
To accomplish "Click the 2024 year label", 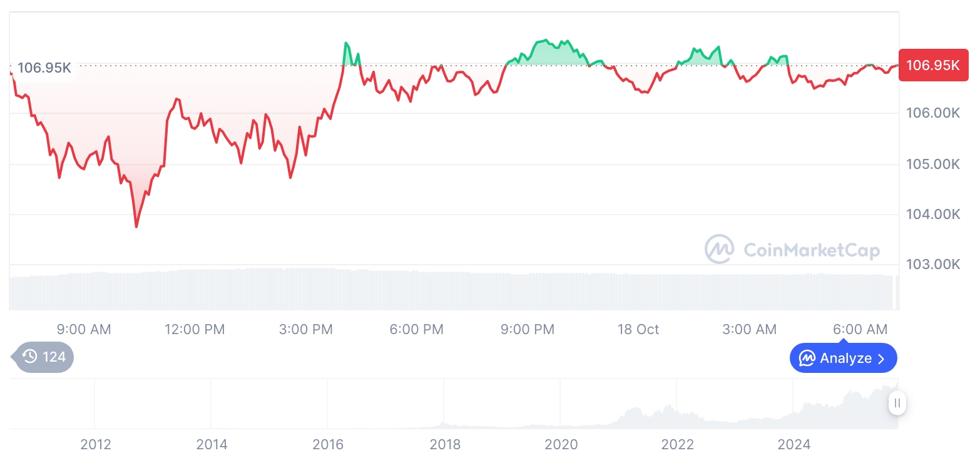I will 794,445.
